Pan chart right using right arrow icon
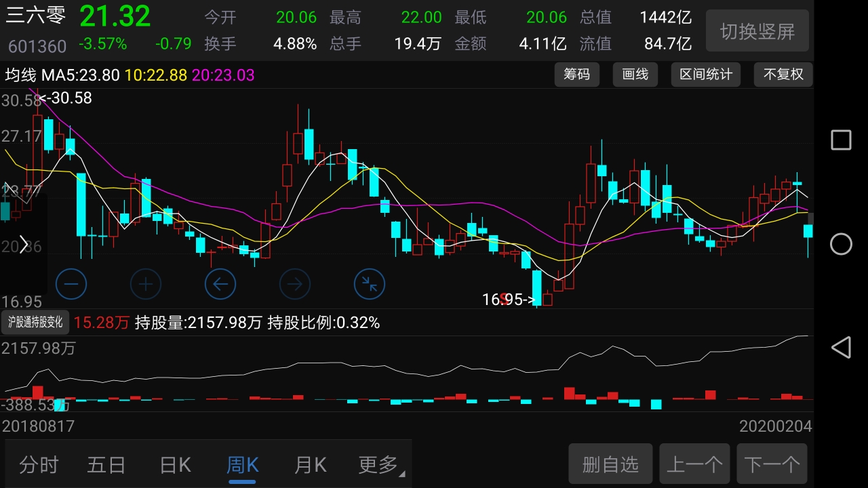This screenshot has height=488, width=868. (295, 284)
